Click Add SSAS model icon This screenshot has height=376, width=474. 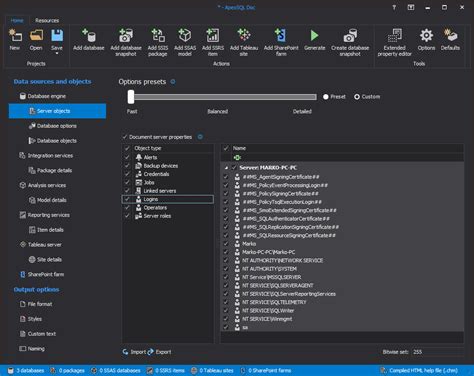[185, 35]
